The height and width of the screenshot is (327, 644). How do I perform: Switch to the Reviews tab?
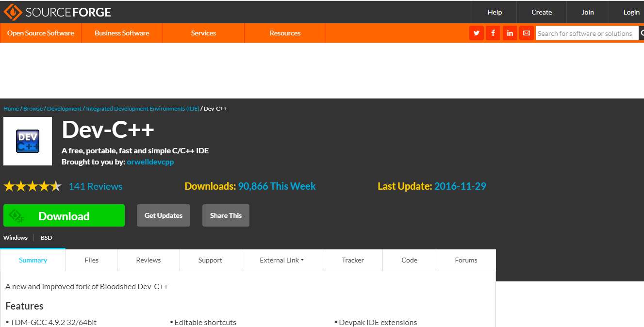point(149,260)
